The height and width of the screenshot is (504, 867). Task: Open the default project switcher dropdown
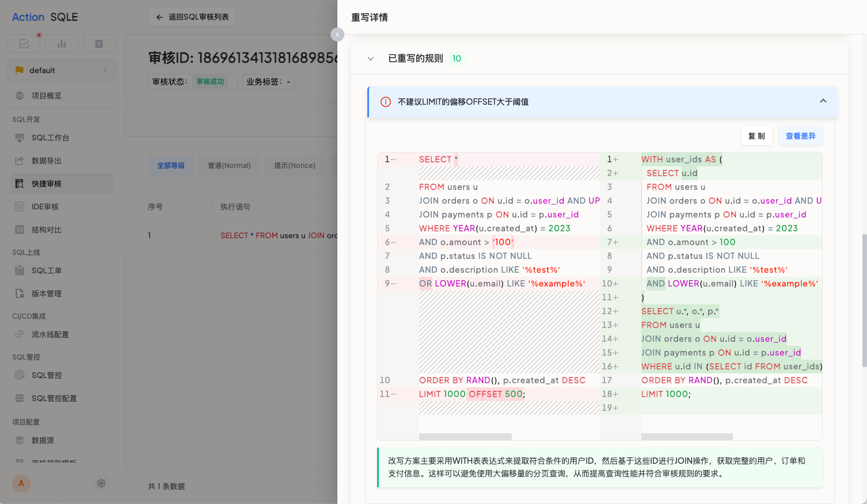[62, 70]
